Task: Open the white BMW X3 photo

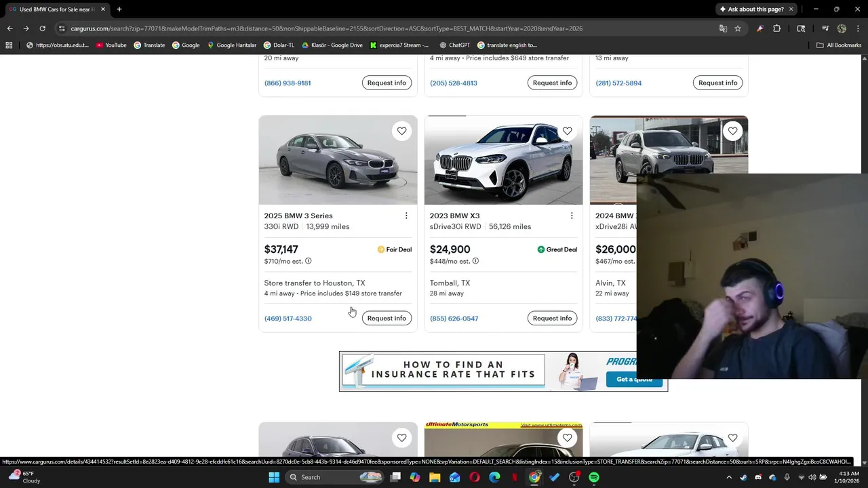Action: click(x=503, y=160)
